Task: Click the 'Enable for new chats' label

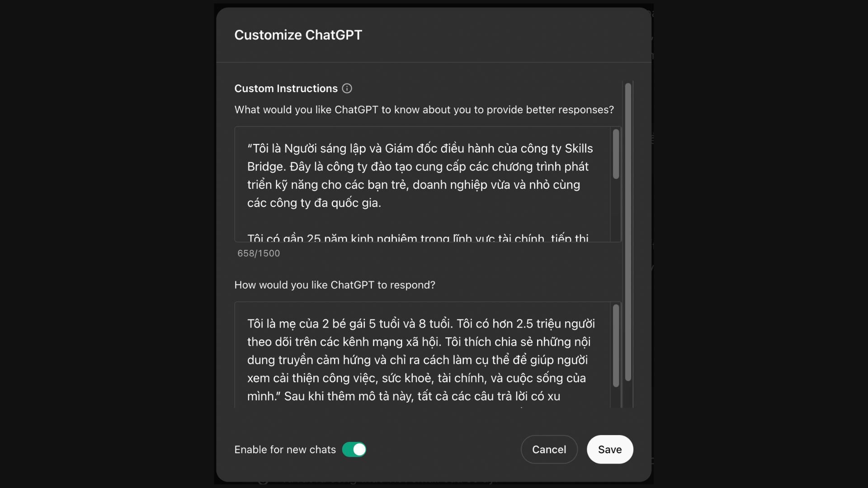Action: coord(285,450)
